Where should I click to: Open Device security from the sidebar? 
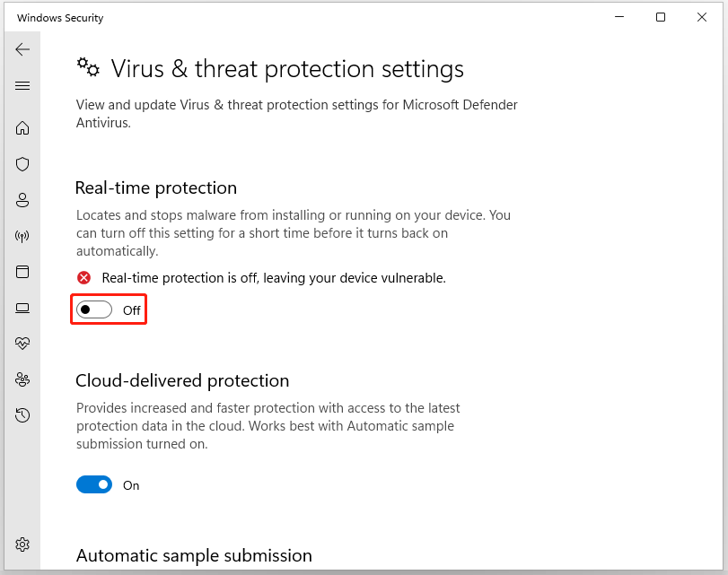coord(22,307)
